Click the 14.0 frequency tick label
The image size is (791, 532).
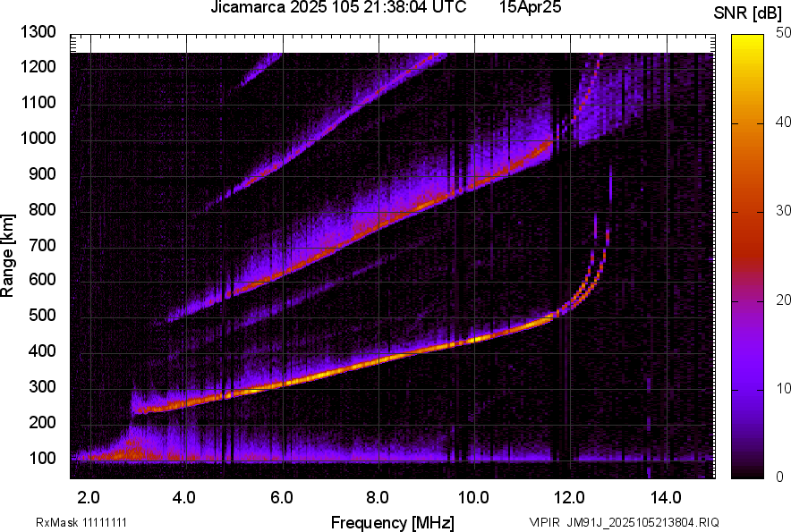click(x=666, y=498)
